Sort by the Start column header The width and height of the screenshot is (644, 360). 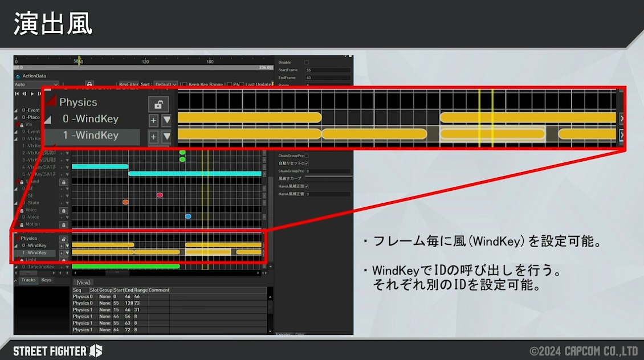point(119,290)
